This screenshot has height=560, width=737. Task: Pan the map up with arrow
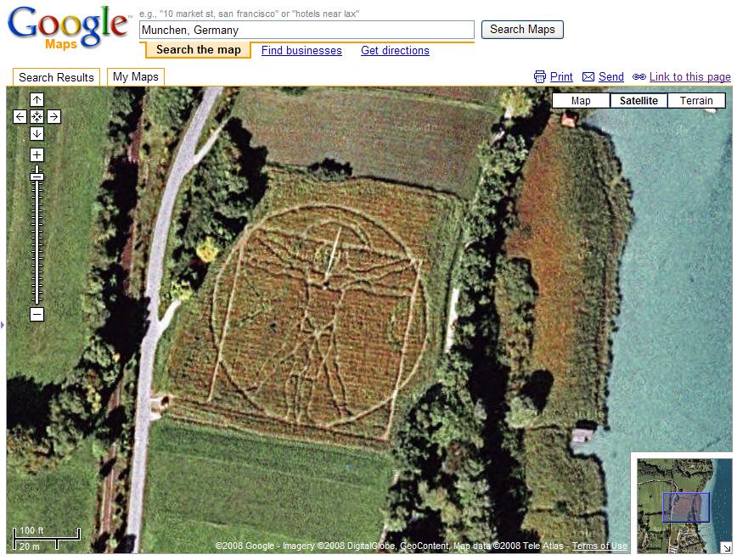pyautogui.click(x=37, y=99)
